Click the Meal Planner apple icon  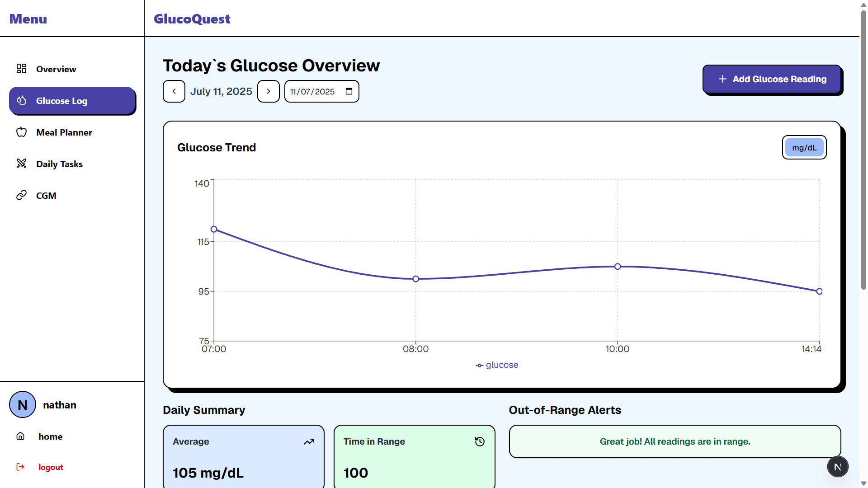pos(22,132)
